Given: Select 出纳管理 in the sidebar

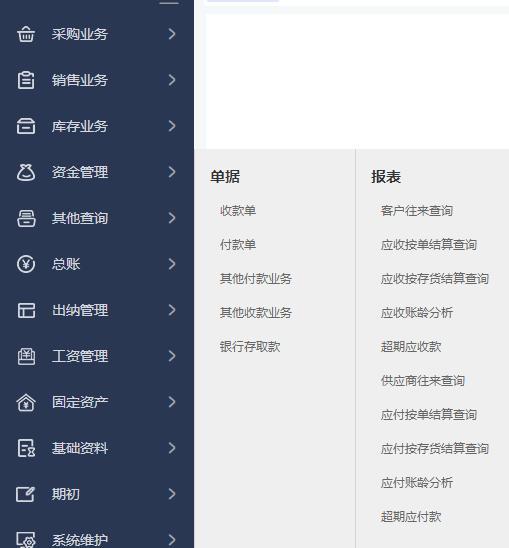Looking at the screenshot, I should click(80, 310).
